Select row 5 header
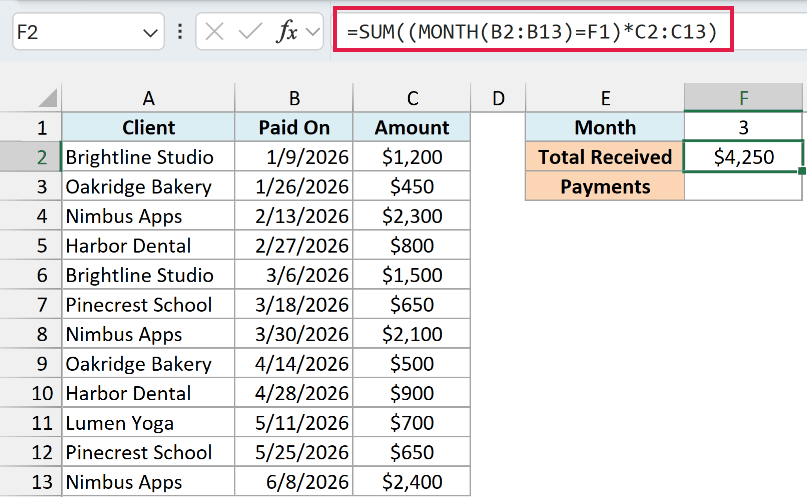The image size is (807, 497). (31, 245)
